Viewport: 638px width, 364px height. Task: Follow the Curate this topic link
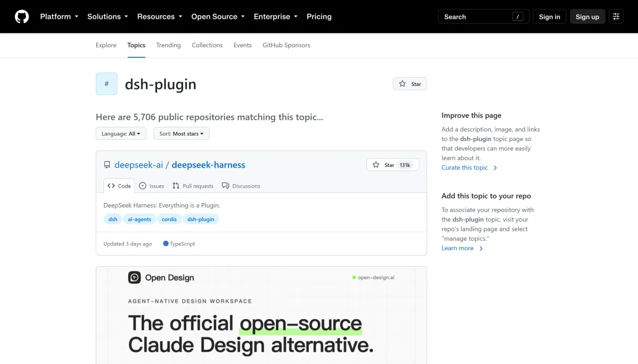[469, 168]
